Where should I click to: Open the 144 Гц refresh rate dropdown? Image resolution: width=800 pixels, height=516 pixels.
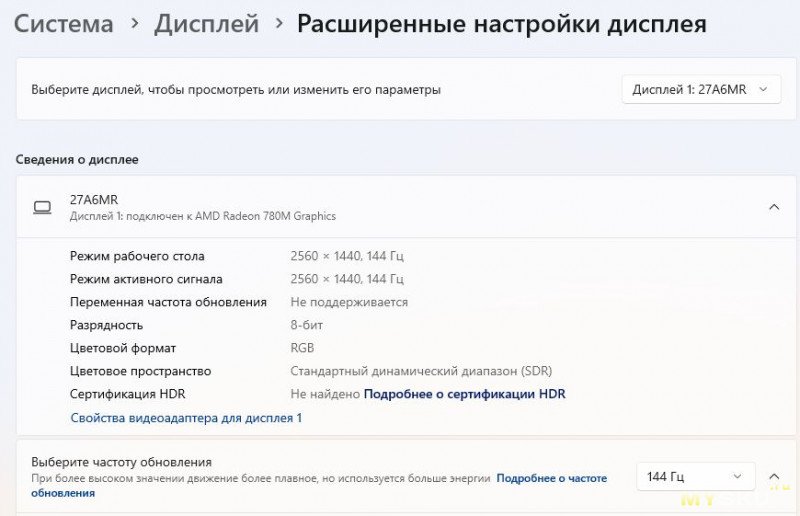click(695, 476)
